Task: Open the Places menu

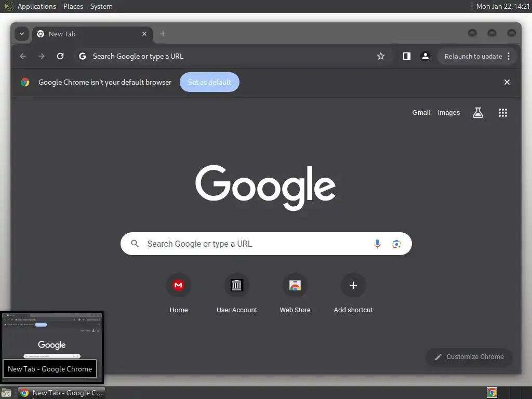Action: [73, 6]
